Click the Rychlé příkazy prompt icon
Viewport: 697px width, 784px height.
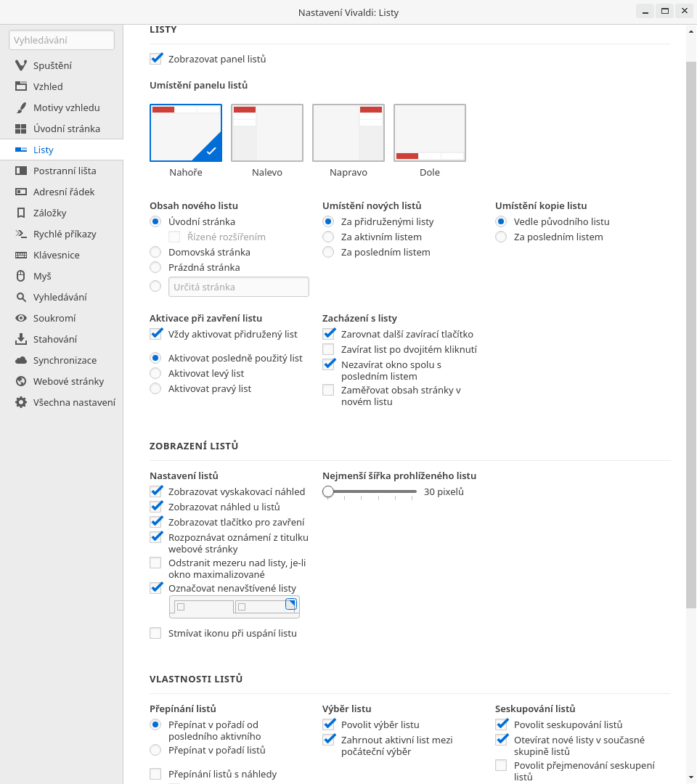[20, 234]
